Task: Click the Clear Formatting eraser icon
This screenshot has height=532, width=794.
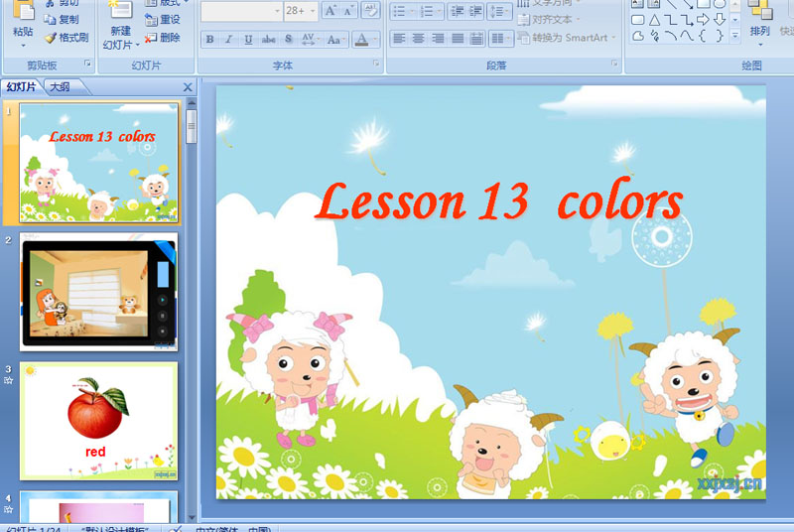Action: click(370, 11)
